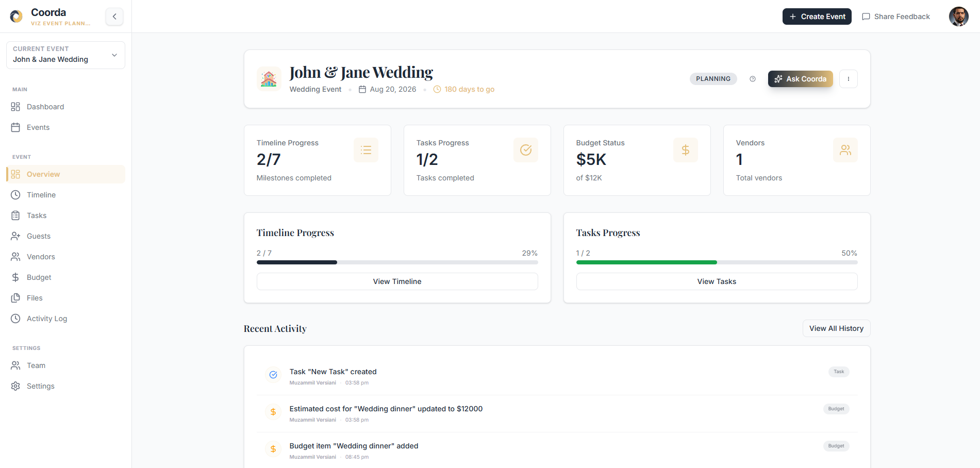Collapse the sidebar with the chevron button
Screen dimensions: 980x468
coord(114,16)
